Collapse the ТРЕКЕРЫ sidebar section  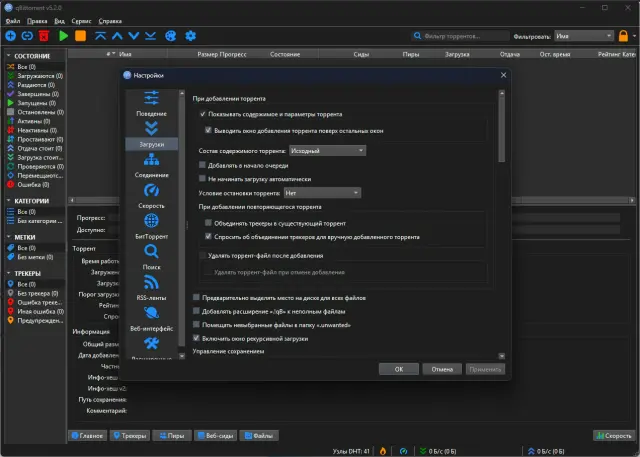(x=9, y=273)
